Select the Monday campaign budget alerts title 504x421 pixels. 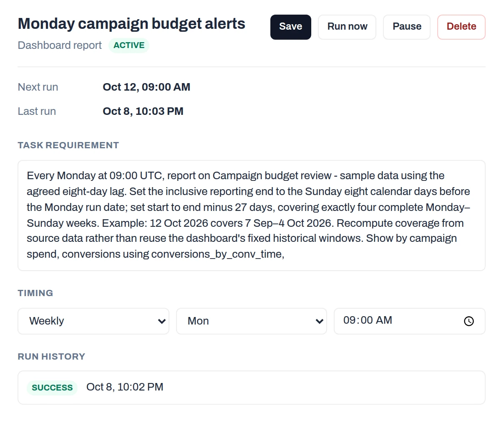131,24
